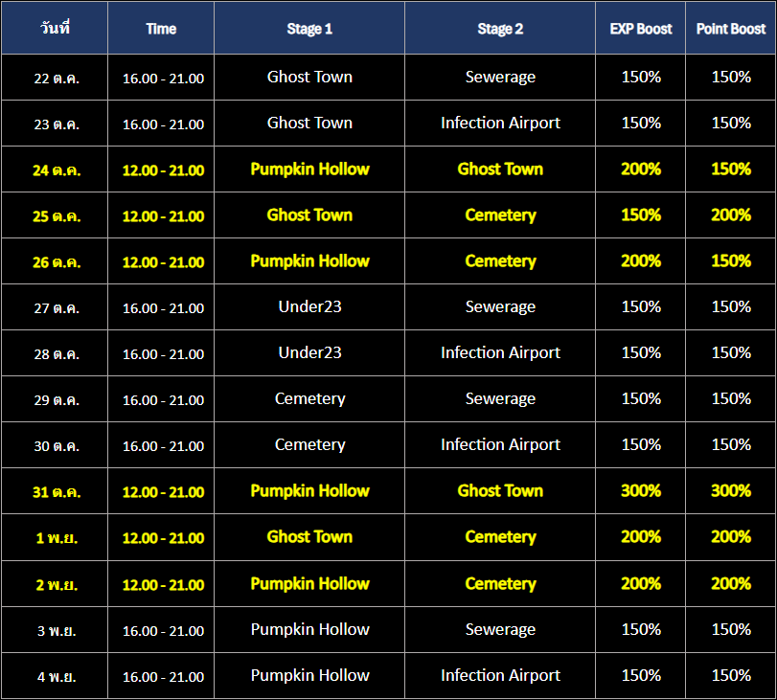Click the Point Boost column header

(731, 29)
